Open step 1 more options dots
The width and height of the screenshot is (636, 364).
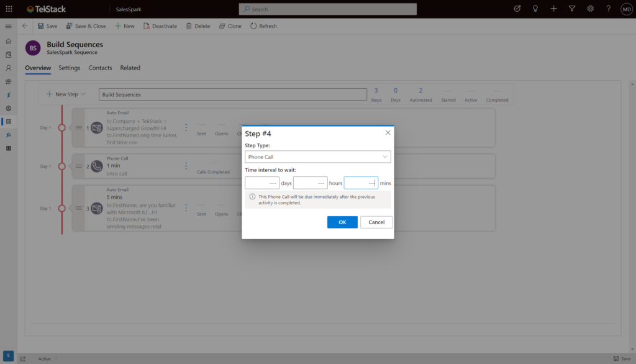pyautogui.click(x=186, y=127)
